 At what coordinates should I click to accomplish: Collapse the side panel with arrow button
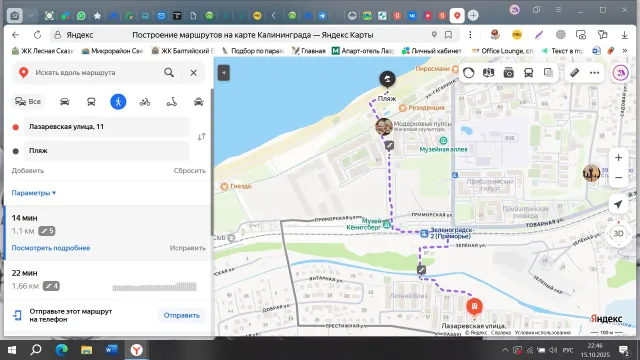pos(224,73)
